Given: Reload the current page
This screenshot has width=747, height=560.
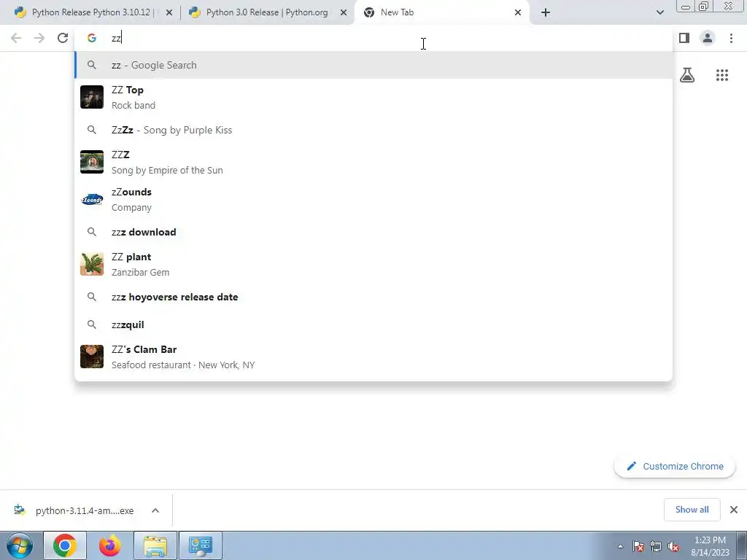Looking at the screenshot, I should [x=63, y=38].
